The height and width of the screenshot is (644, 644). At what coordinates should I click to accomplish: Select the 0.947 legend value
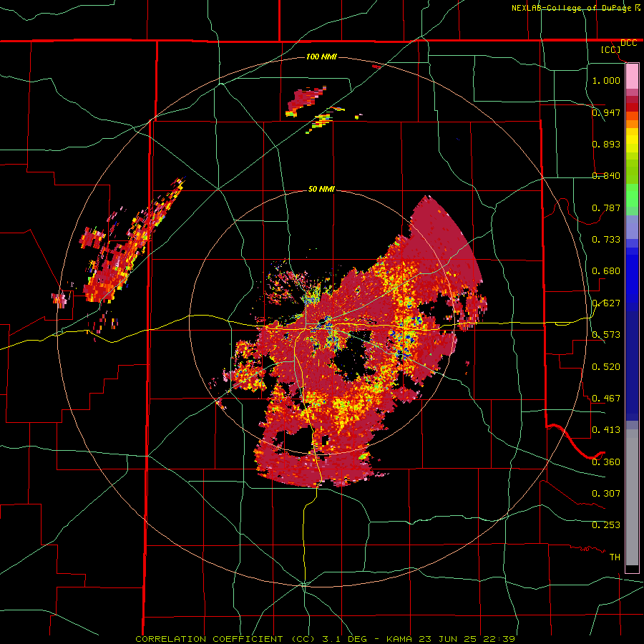click(606, 112)
